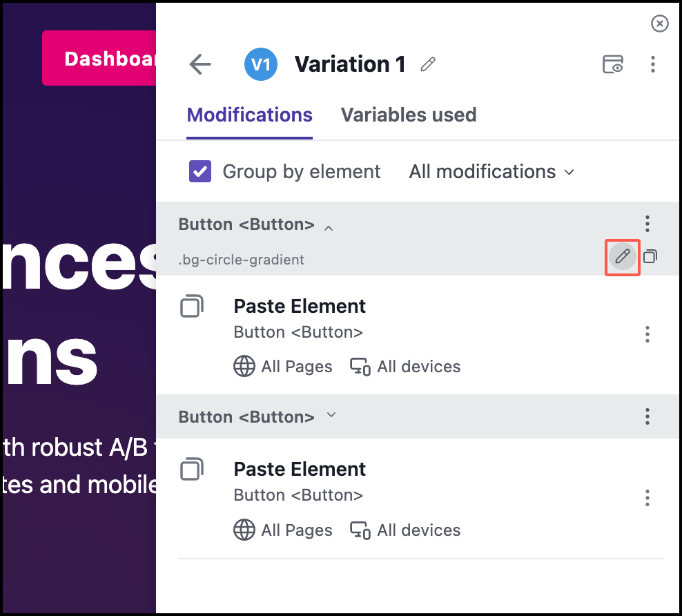
Task: Open the preview window icon
Action: pos(613,65)
